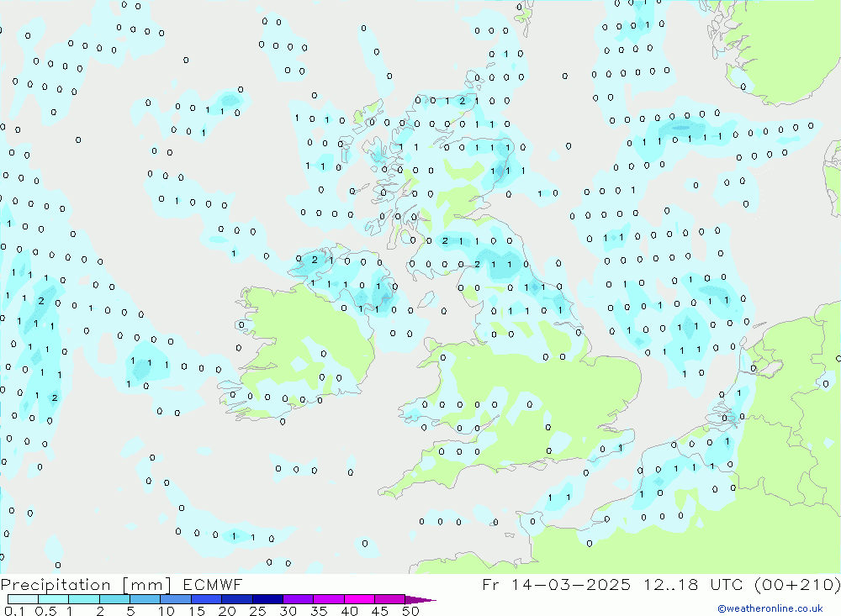Select the 45–50 mm legend color box
Image resolution: width=841 pixels, height=616 pixels.
click(x=390, y=599)
